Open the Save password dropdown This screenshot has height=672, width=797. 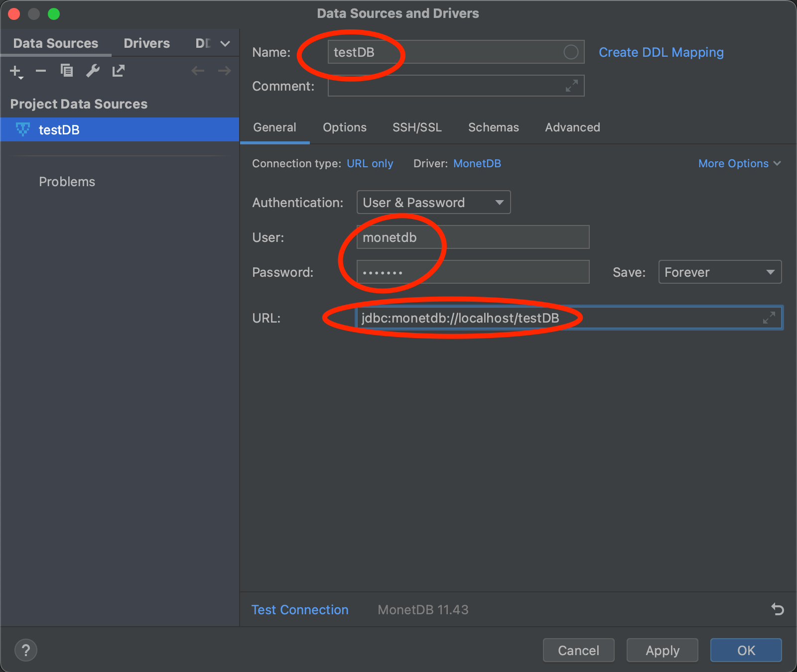coord(719,272)
